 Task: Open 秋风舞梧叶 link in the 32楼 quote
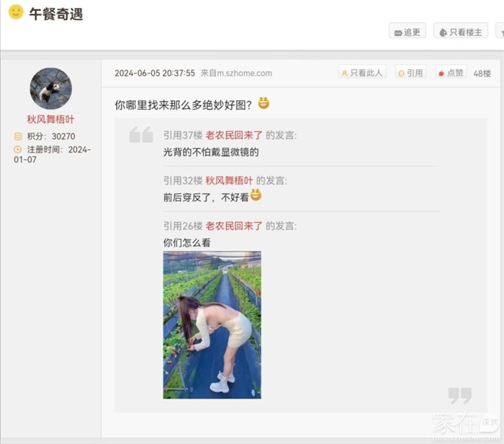[x=229, y=180]
